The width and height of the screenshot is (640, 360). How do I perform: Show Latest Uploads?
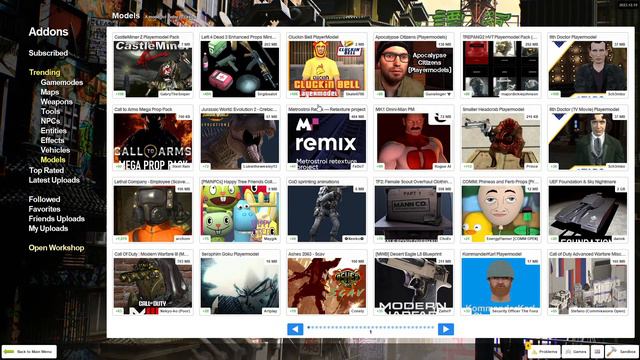click(54, 180)
